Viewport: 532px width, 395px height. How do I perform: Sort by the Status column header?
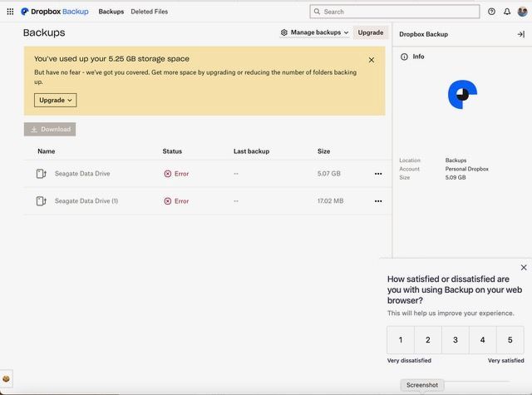(172, 151)
